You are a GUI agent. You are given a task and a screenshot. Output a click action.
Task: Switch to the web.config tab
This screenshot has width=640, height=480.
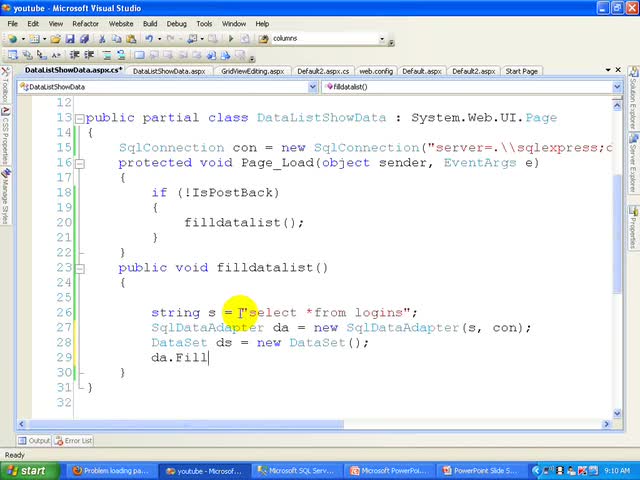click(376, 71)
